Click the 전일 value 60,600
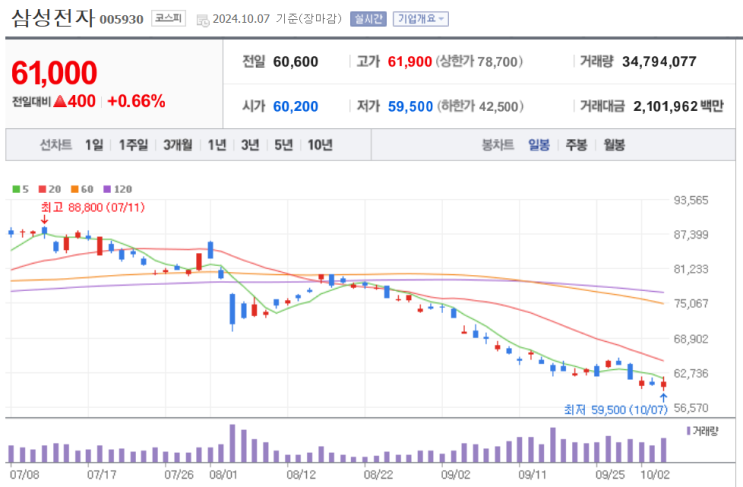Screen dimensions: 743x487 point(296,62)
